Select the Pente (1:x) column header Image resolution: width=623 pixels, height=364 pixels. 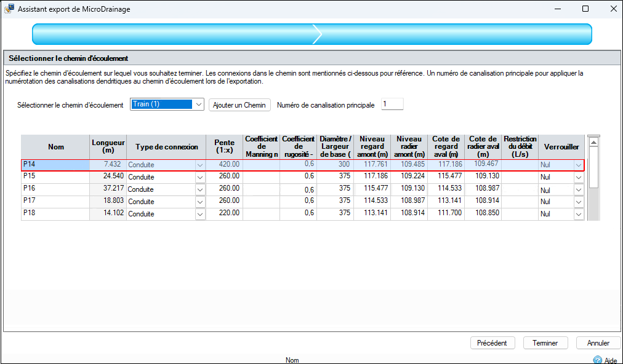[x=225, y=147]
